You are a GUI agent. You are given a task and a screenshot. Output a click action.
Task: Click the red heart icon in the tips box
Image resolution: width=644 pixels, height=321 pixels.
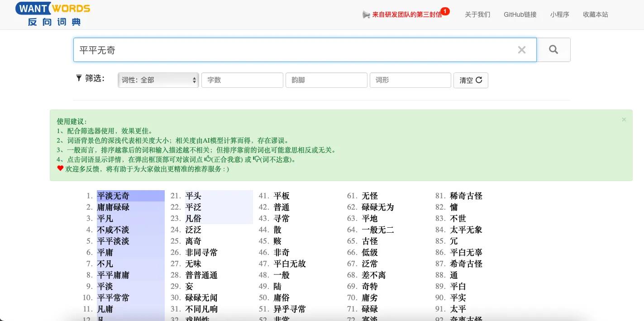60,168
